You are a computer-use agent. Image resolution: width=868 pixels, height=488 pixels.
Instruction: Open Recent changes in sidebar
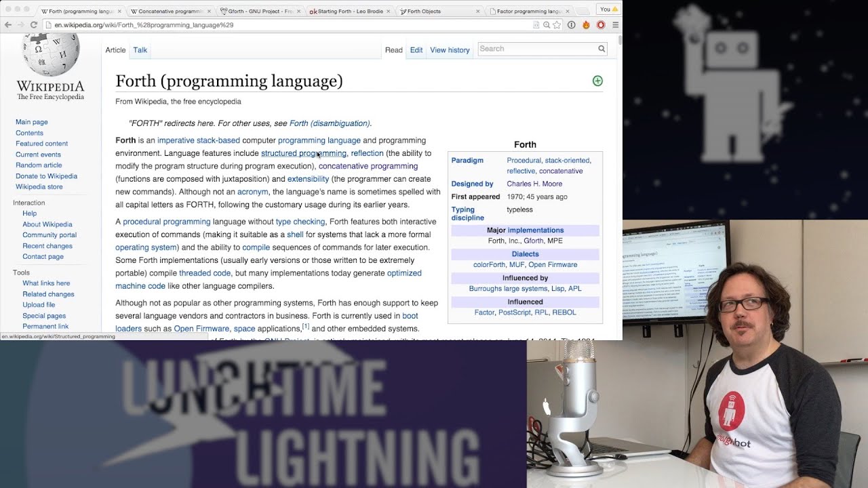[x=47, y=245]
